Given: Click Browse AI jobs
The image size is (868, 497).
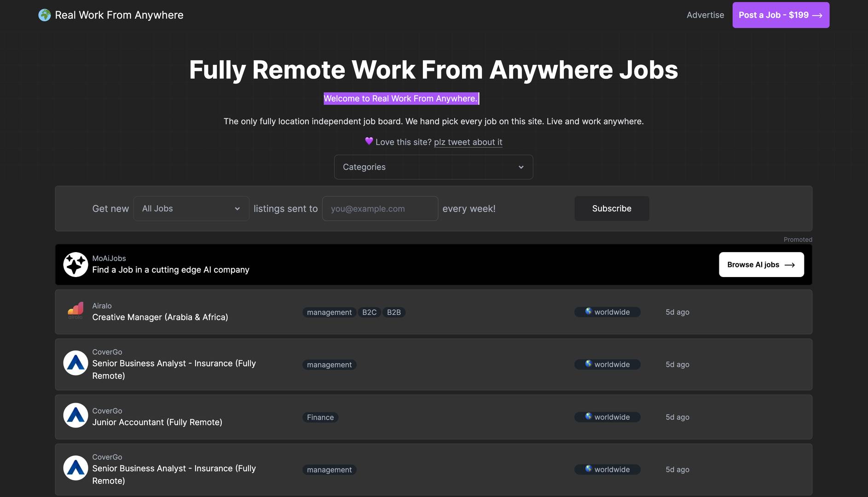Looking at the screenshot, I should pyautogui.click(x=761, y=265).
